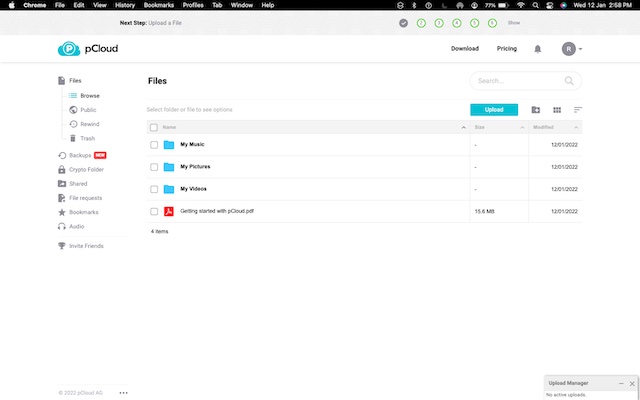Open the R user avatar menu
640x400 pixels.
pyautogui.click(x=571, y=49)
